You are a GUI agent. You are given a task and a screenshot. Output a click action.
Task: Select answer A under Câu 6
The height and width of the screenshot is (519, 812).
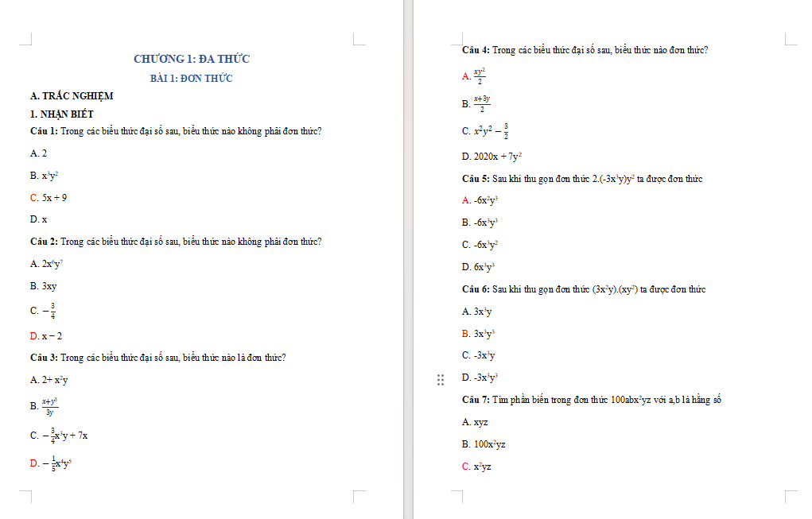[477, 312]
